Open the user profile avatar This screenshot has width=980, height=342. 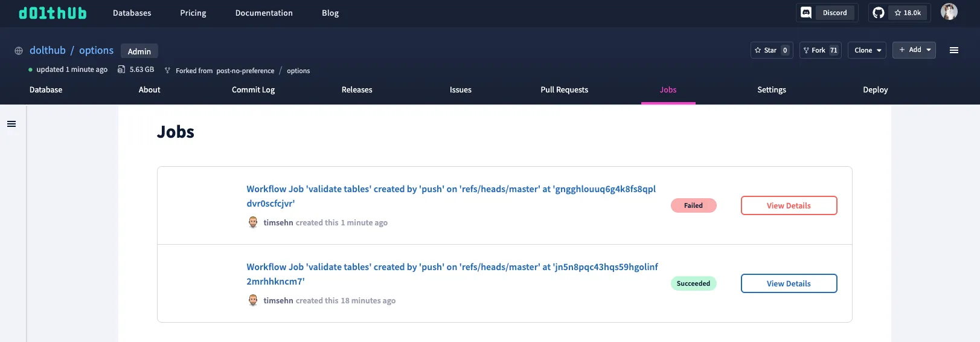tap(949, 12)
